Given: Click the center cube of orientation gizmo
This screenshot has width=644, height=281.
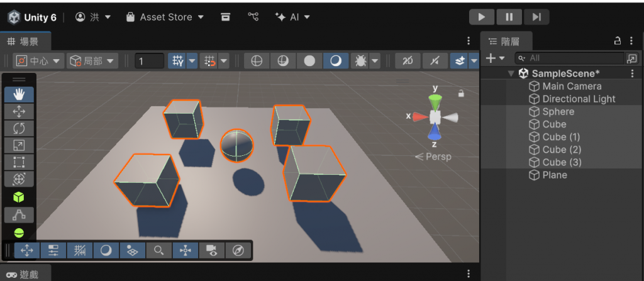Looking at the screenshot, I should [x=435, y=117].
